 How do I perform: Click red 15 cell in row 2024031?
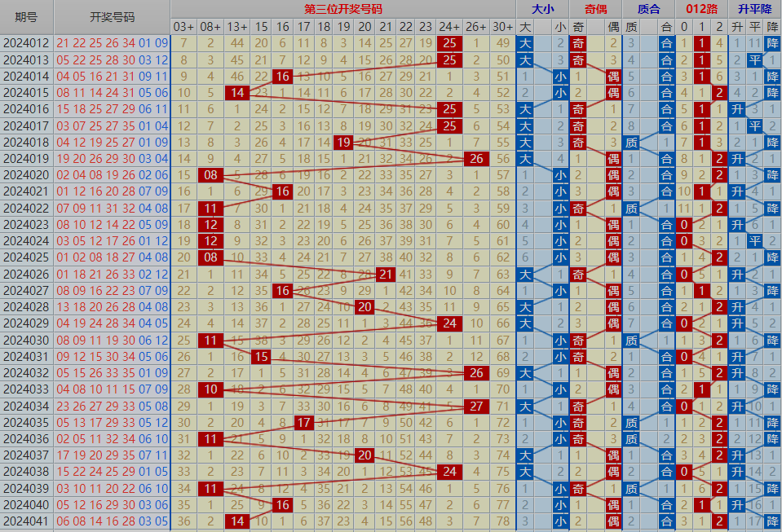pos(261,357)
